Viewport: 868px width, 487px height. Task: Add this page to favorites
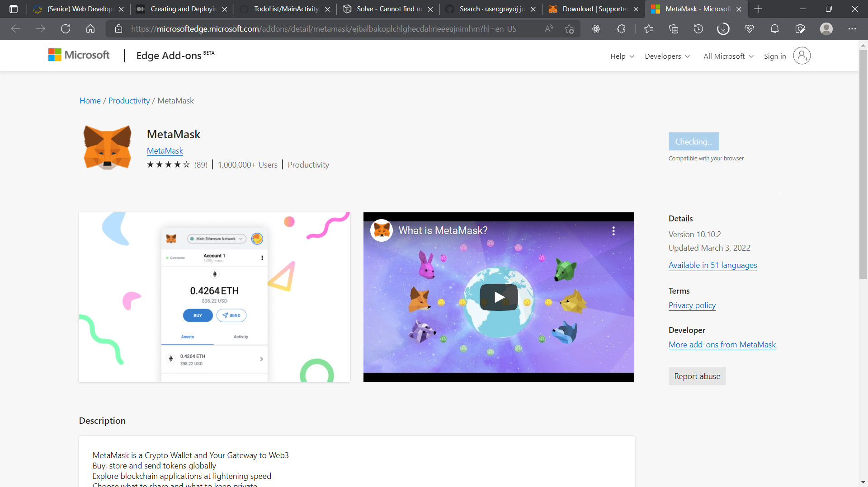click(569, 29)
